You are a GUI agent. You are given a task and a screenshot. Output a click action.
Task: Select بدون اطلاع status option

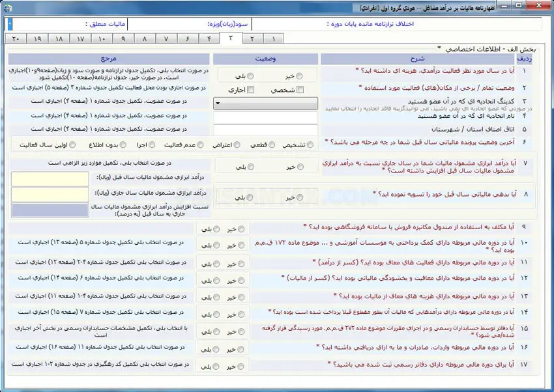point(123,145)
